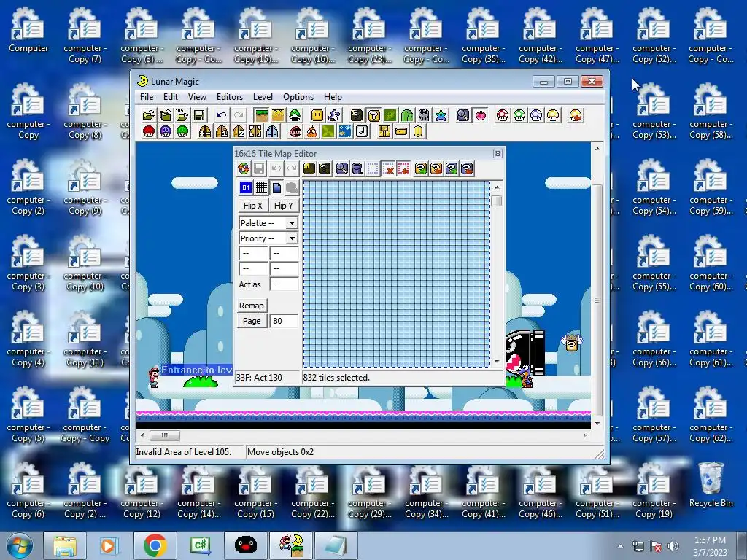This screenshot has width=747, height=560.
Task: Click the red spotted mushroom in top toolbar row
Action: (502, 114)
